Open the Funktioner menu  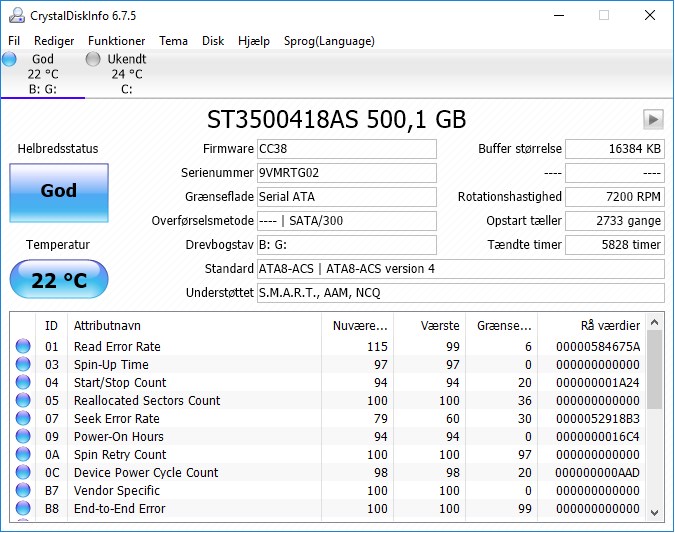click(116, 41)
